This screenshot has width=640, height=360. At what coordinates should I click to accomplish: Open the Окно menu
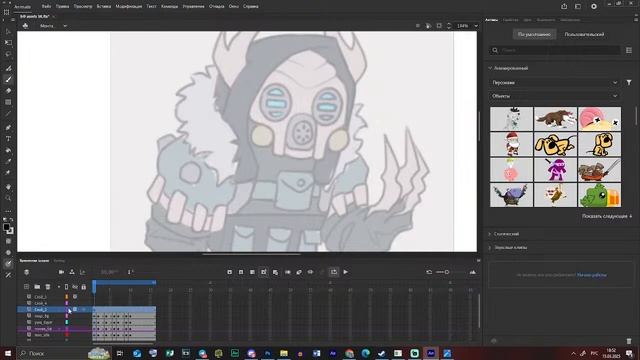[233, 7]
